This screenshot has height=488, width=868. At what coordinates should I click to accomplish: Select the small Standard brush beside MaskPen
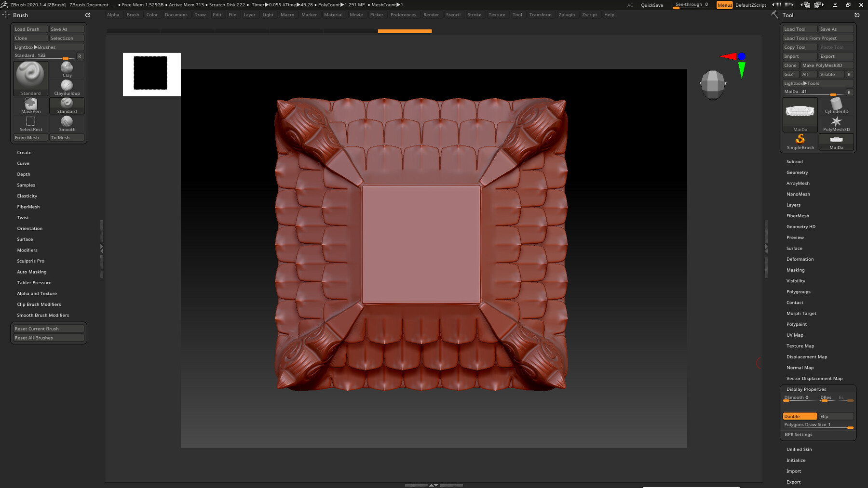tap(67, 106)
